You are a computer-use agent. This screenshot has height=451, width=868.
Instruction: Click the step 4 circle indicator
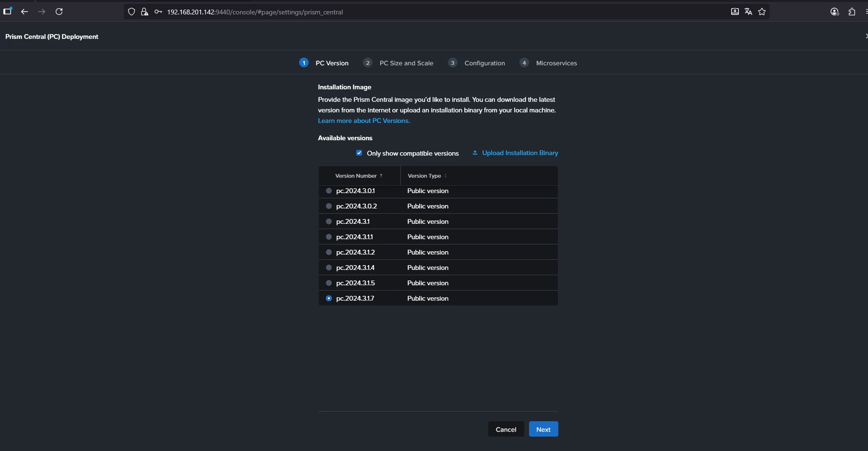coord(524,63)
